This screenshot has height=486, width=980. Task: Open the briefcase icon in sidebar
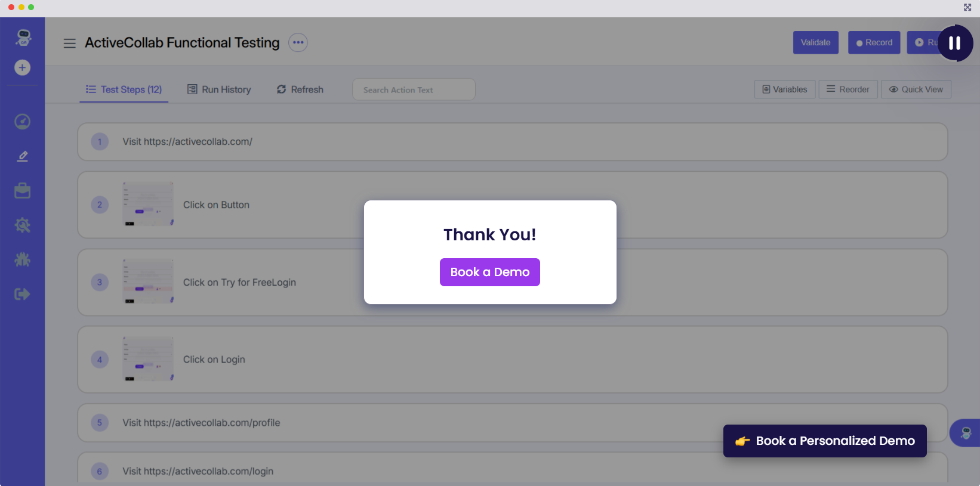point(22,191)
